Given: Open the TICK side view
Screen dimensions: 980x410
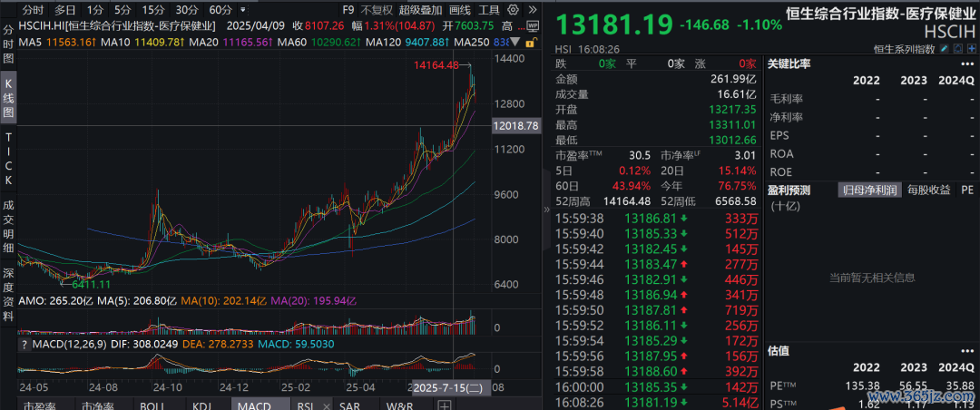Looking at the screenshot, I should [9, 159].
